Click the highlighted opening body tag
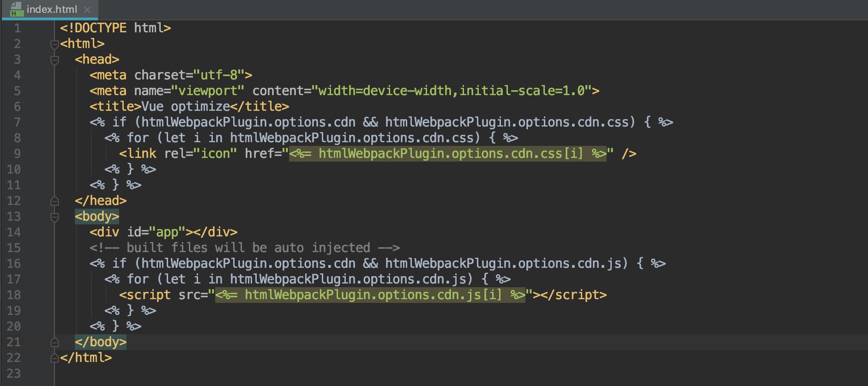 97,217
